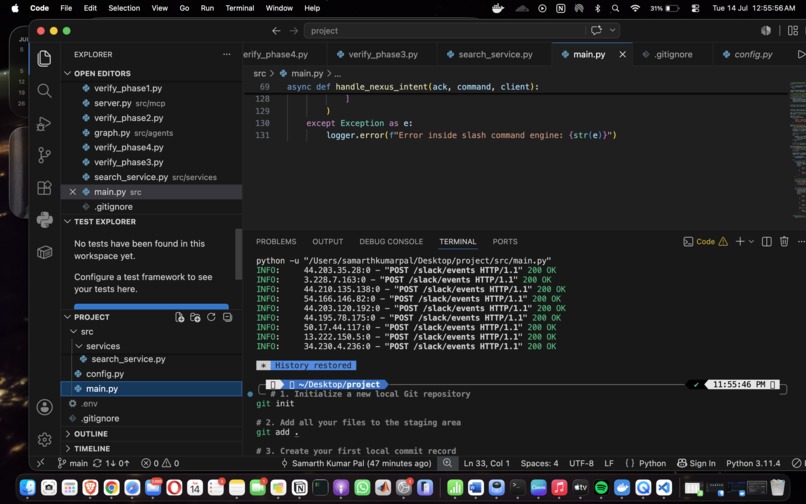Click the zoom magnifier in status bar
Viewport: 806px width, 504px height.
point(448,463)
